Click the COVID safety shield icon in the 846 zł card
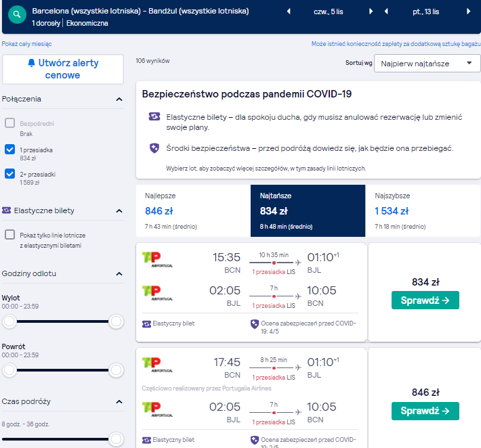 [255, 440]
